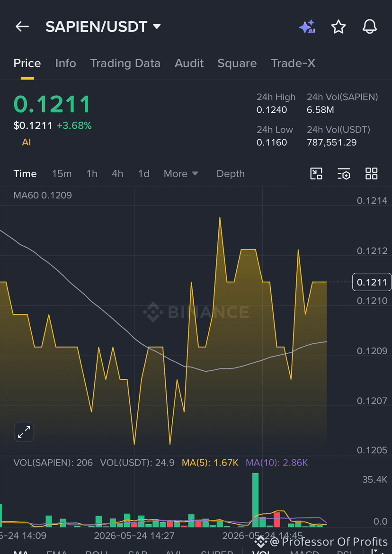This screenshot has height=554, width=392.
Task: Switch to the Audit tab
Action: pos(189,63)
